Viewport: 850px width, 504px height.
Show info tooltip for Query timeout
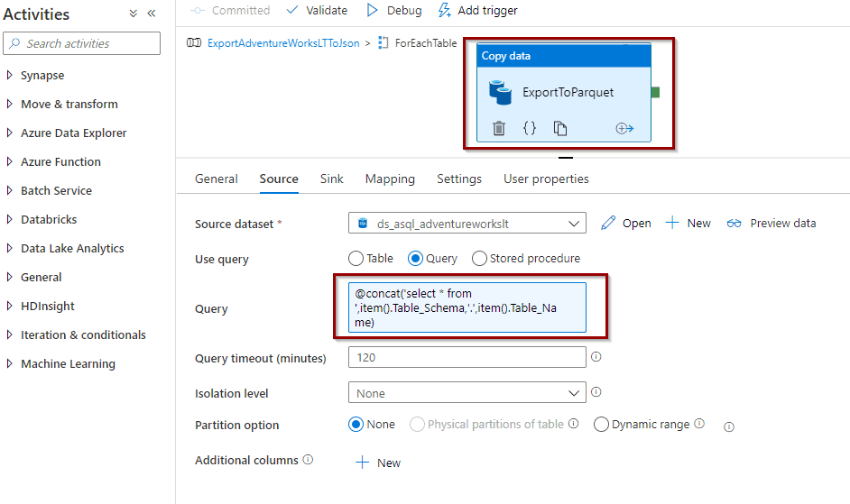pos(596,357)
